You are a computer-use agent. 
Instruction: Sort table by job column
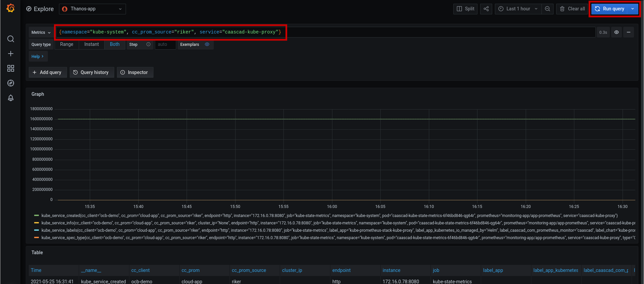[x=436, y=270]
